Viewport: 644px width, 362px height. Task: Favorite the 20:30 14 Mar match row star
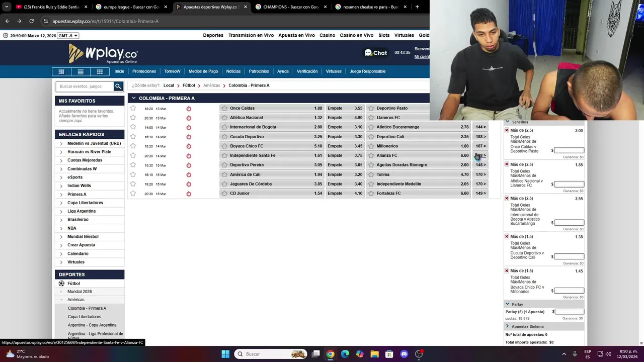pyautogui.click(x=133, y=155)
